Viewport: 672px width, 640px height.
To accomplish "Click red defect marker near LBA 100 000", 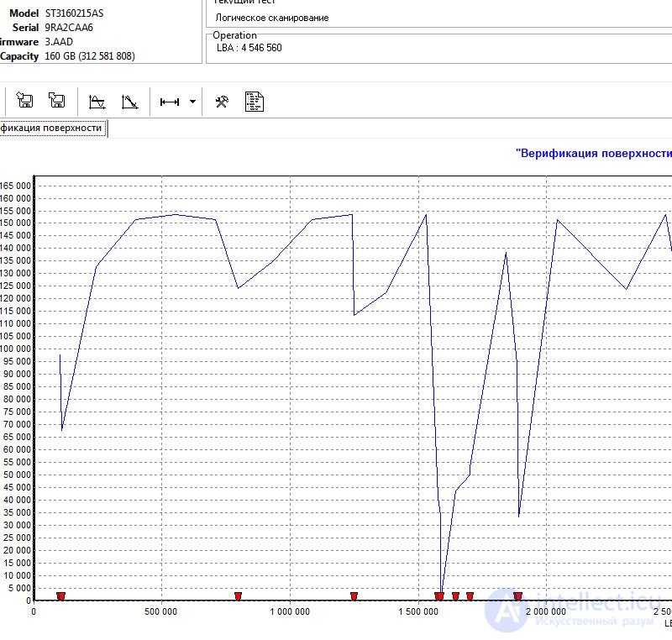I will coord(60,595).
